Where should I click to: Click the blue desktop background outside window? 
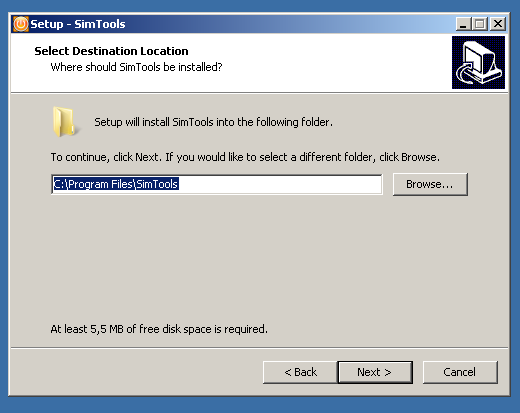tap(260, 405)
